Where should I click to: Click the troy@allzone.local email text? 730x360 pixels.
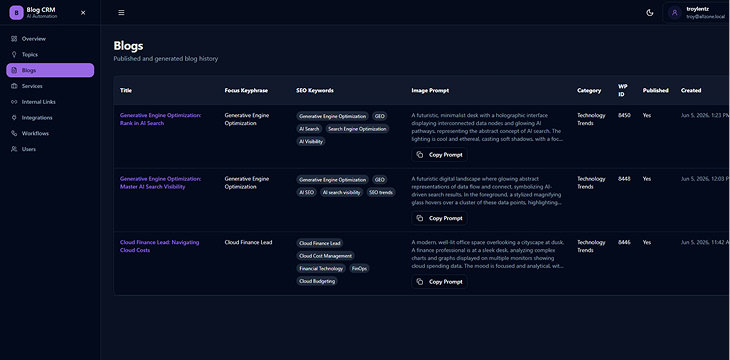pos(705,16)
